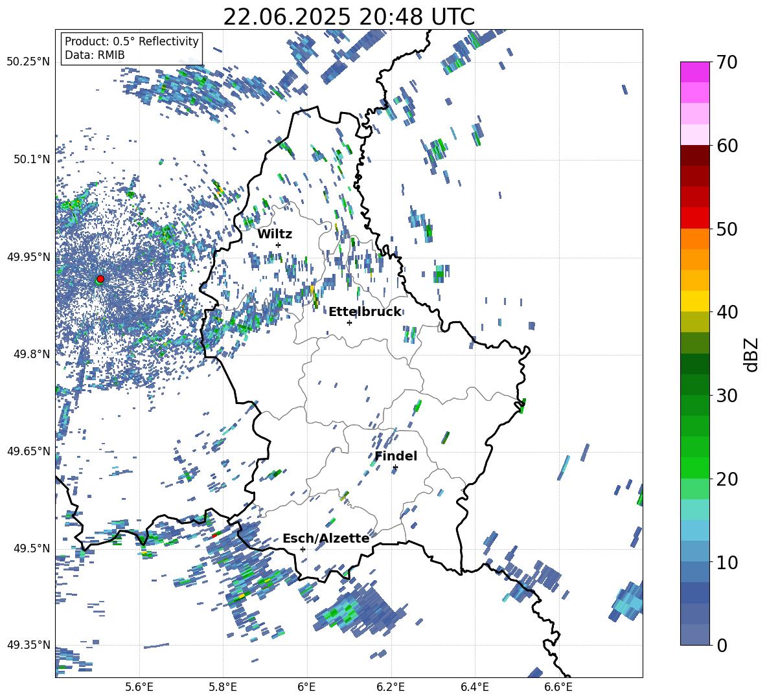Click the 49.65°N latitude label

pyautogui.click(x=29, y=451)
